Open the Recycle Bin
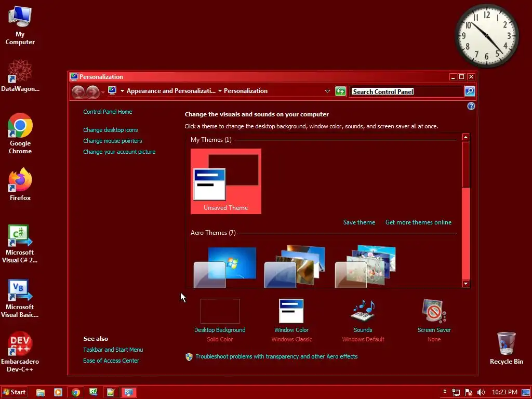 point(506,348)
